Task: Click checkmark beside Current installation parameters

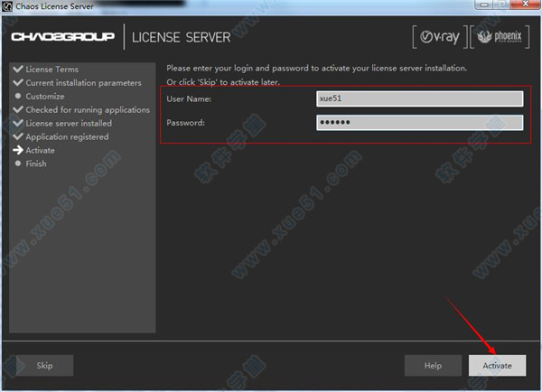Action: pyautogui.click(x=18, y=82)
